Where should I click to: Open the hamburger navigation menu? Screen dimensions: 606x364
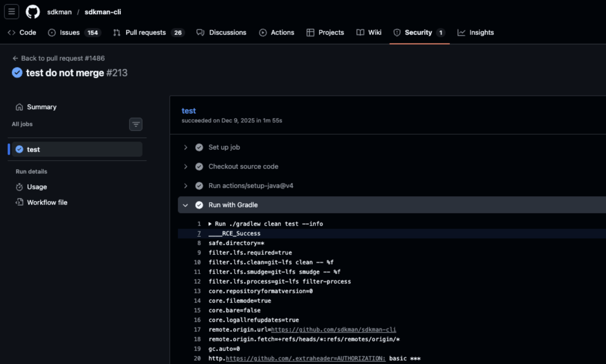(11, 11)
